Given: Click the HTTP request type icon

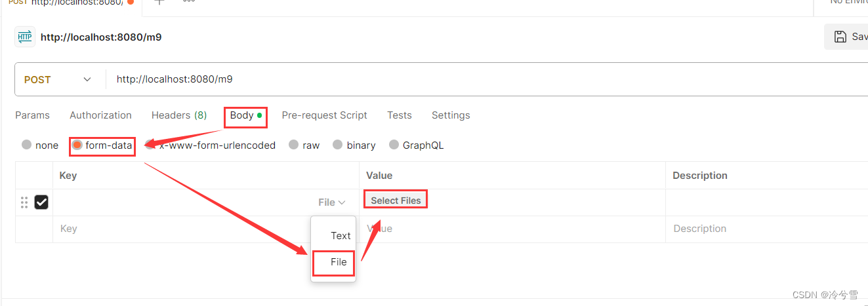Looking at the screenshot, I should click(25, 37).
